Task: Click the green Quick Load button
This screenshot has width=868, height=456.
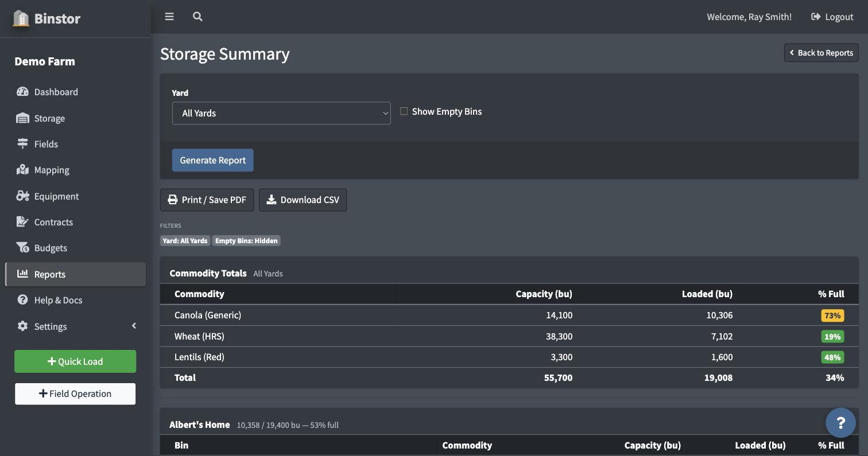Action: tap(75, 361)
